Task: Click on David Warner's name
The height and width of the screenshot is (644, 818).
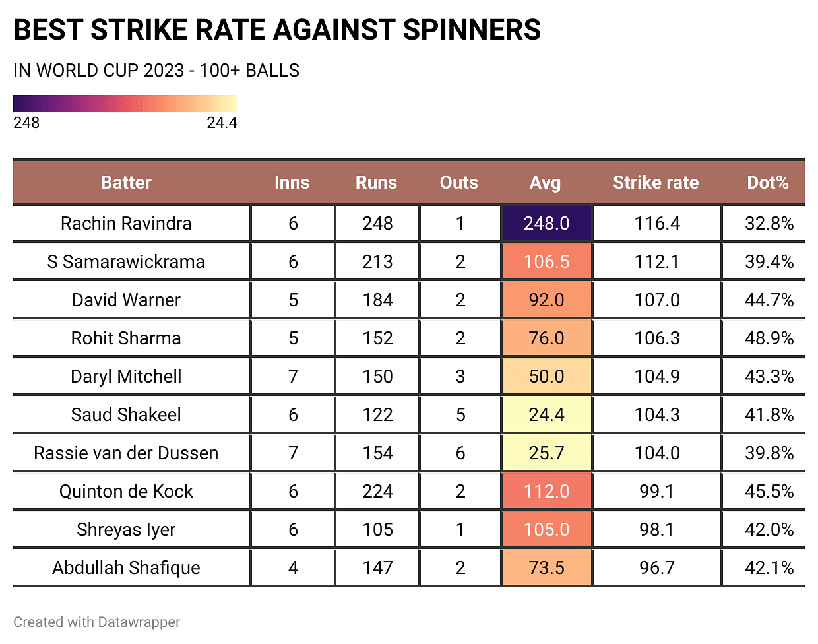Action: [126, 300]
